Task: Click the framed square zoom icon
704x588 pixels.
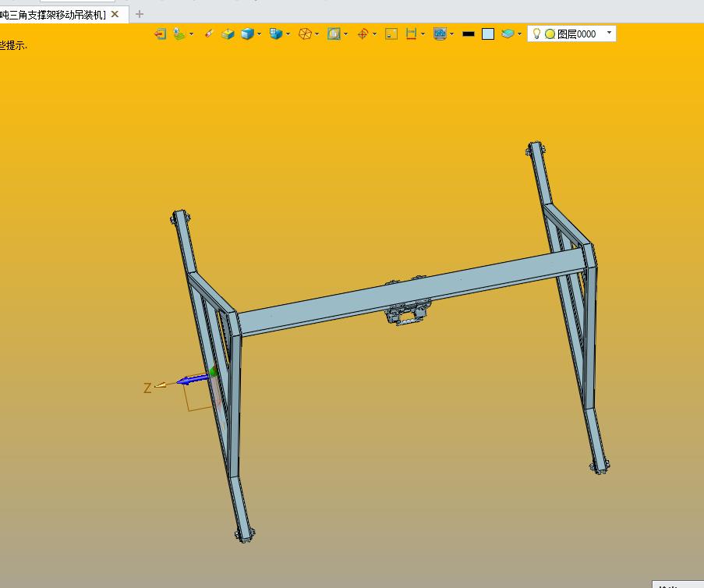Action: [334, 34]
